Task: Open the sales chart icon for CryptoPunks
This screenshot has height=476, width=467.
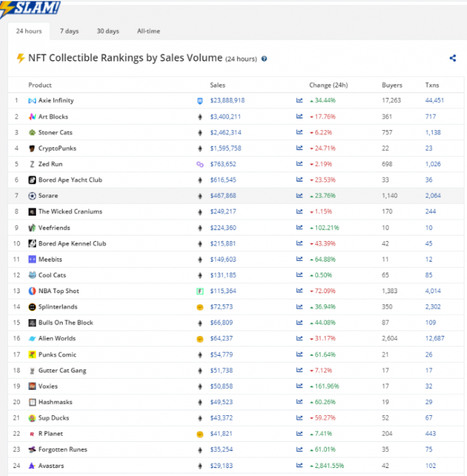Action: [x=299, y=148]
